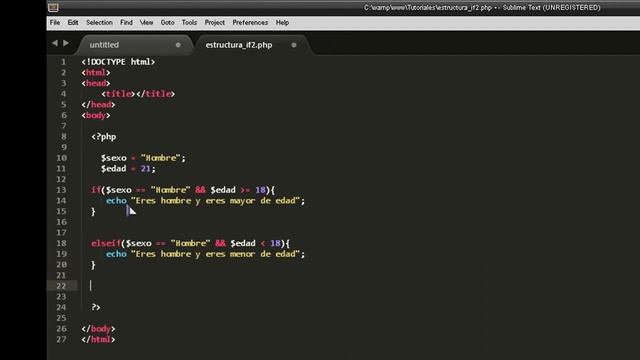Open the Help menu
Screen dimensions: 640x360
[x=282, y=22]
